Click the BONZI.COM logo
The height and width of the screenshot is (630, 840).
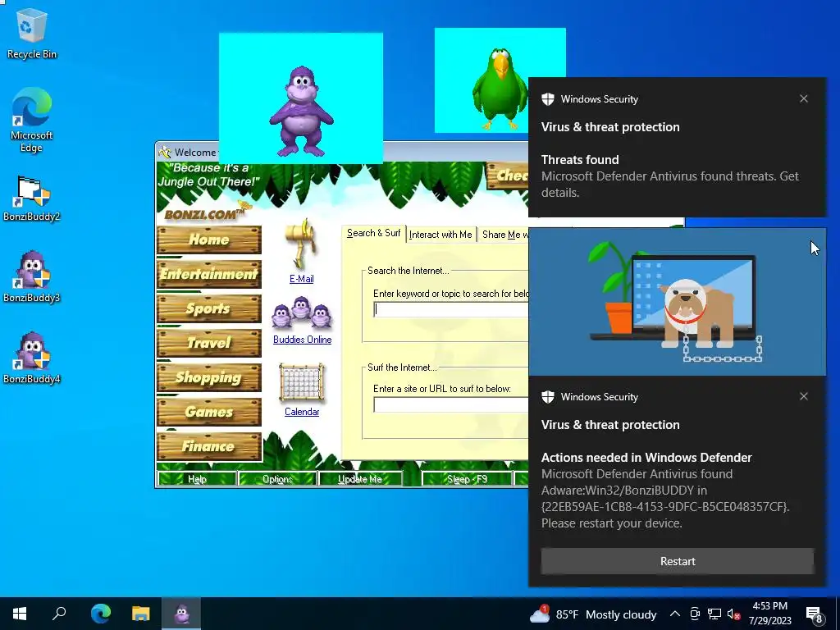coord(206,212)
